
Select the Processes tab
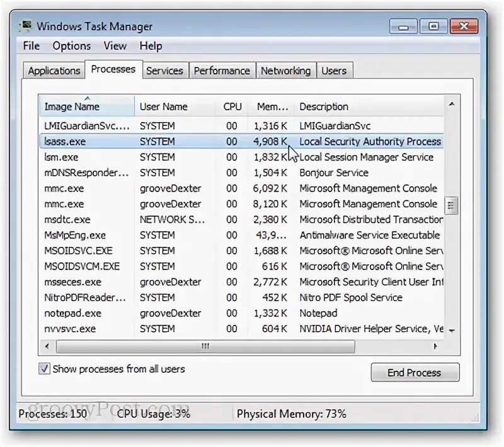coord(113,69)
